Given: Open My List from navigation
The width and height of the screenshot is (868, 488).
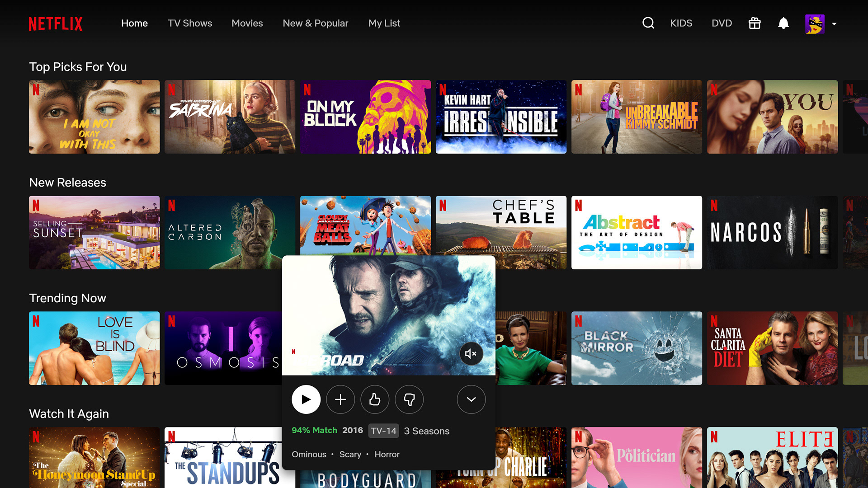Looking at the screenshot, I should point(384,23).
